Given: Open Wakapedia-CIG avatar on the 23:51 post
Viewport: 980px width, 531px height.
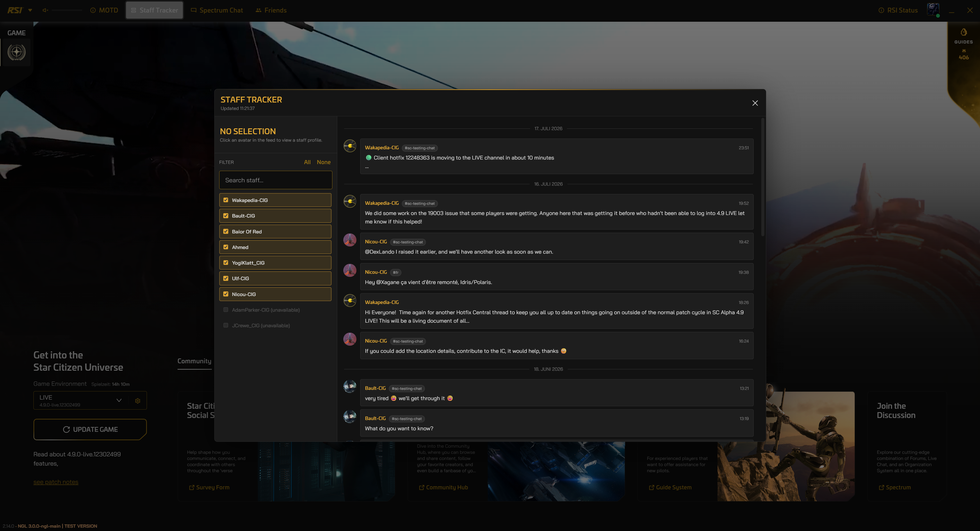Looking at the screenshot, I should 350,145.
